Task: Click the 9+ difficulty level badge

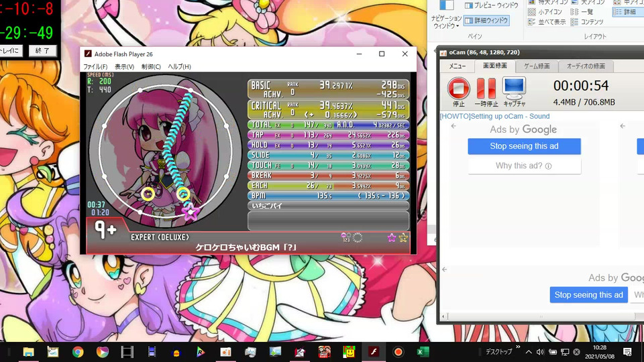Action: (105, 230)
